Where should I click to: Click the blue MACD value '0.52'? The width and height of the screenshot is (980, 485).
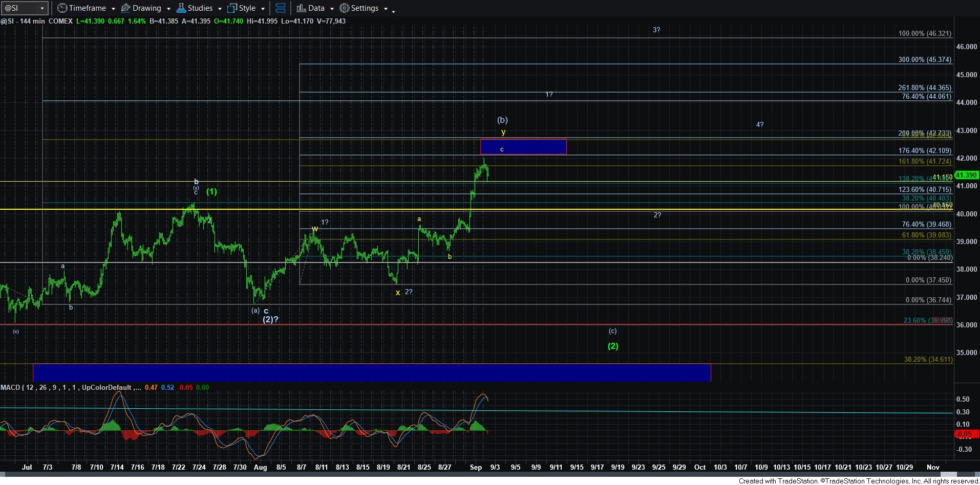(x=167, y=387)
